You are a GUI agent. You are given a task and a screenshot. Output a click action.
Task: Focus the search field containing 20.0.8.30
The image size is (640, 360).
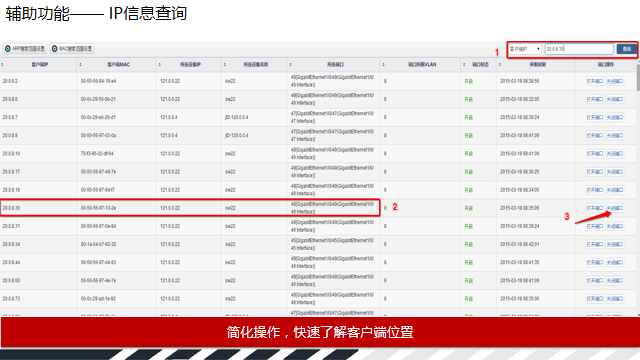coord(579,49)
